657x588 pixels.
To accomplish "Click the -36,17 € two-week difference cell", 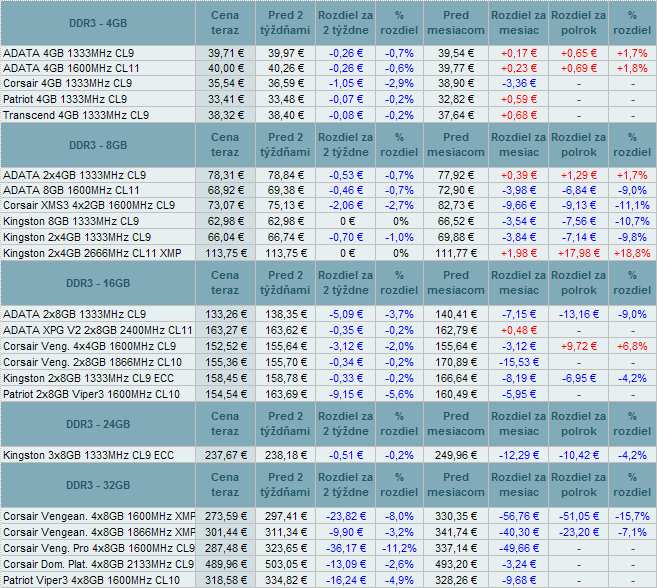I will (346, 548).
